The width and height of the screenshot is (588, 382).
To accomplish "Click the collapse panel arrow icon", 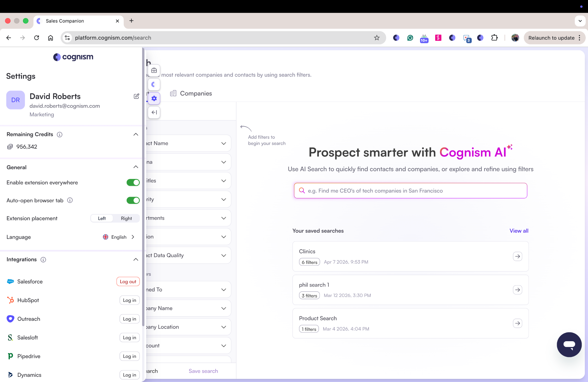I will click(154, 112).
